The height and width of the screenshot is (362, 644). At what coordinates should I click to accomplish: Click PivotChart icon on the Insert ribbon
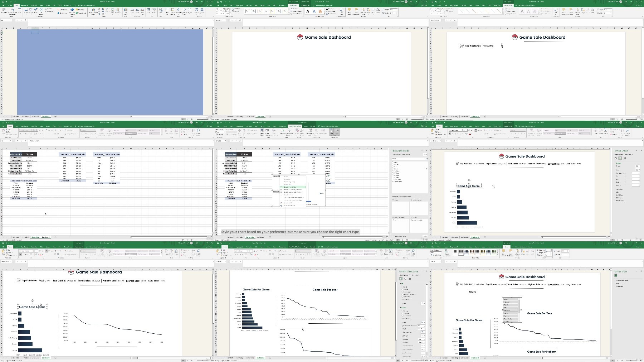pyautogui.click(x=118, y=11)
